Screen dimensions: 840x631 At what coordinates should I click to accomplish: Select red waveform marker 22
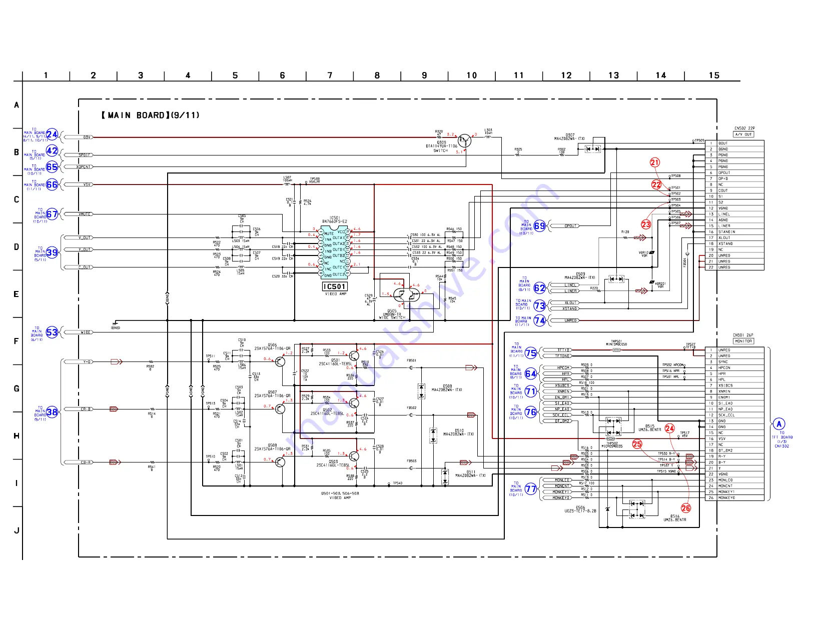pos(656,184)
